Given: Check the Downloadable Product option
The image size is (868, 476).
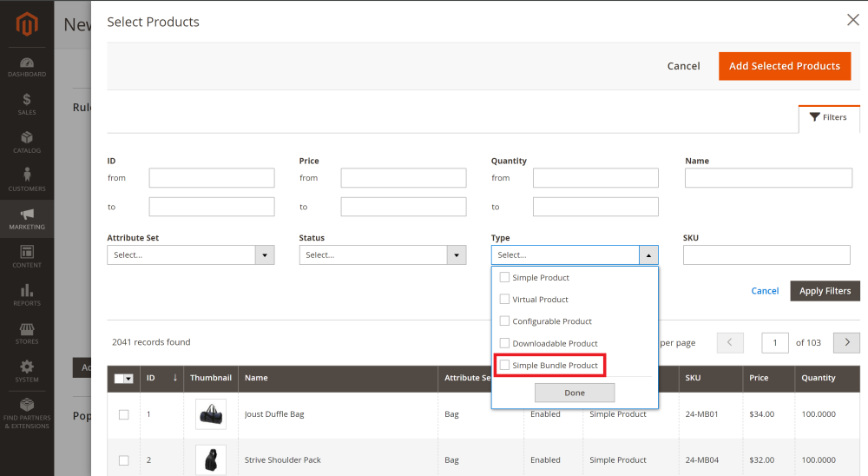Looking at the screenshot, I should (x=504, y=343).
